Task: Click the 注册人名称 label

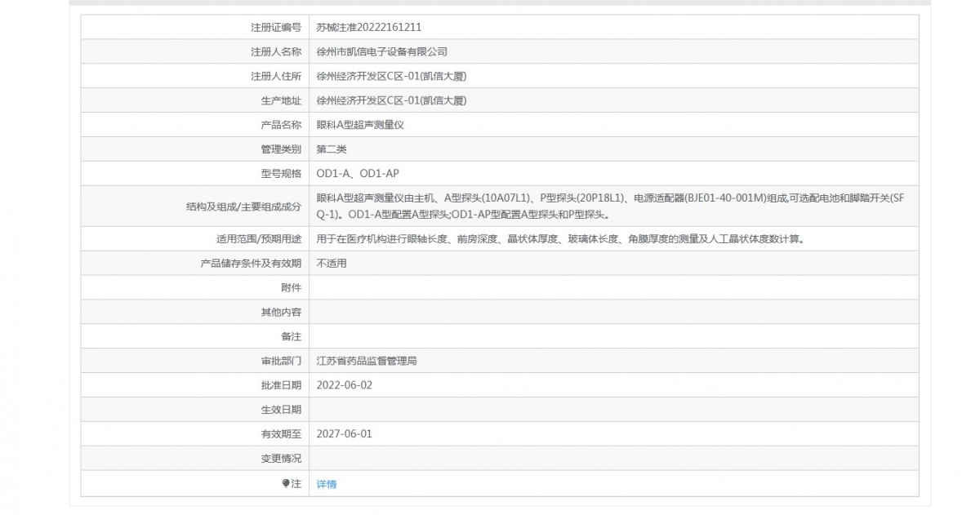Action: [x=275, y=51]
